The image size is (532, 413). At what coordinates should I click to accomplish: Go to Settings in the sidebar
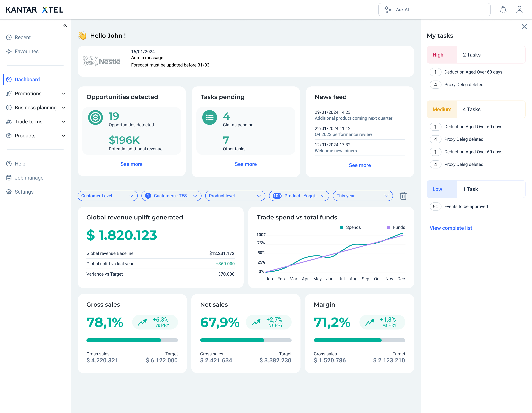pos(24,192)
